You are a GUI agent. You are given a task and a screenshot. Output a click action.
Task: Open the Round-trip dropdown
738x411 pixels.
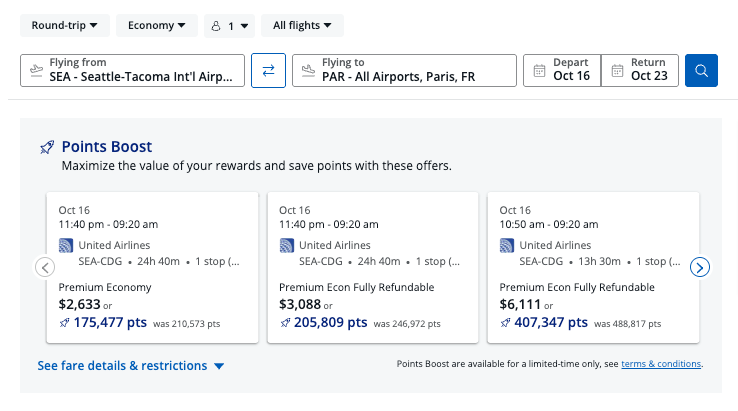tap(65, 25)
